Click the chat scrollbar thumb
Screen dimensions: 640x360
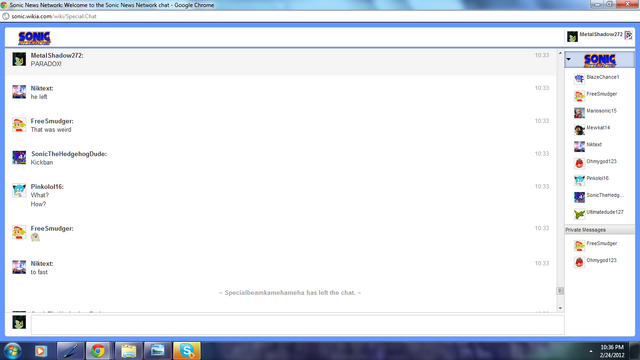(x=560, y=291)
